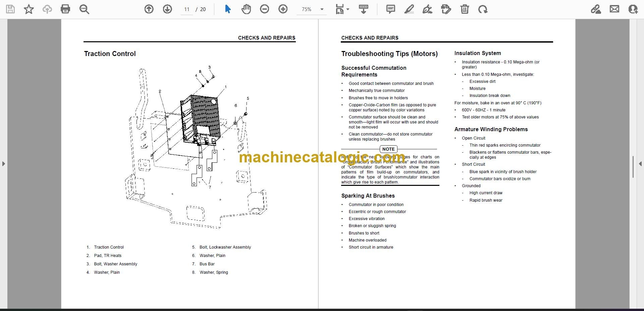
Task: Click the share with others icon
Action: (x=633, y=9)
